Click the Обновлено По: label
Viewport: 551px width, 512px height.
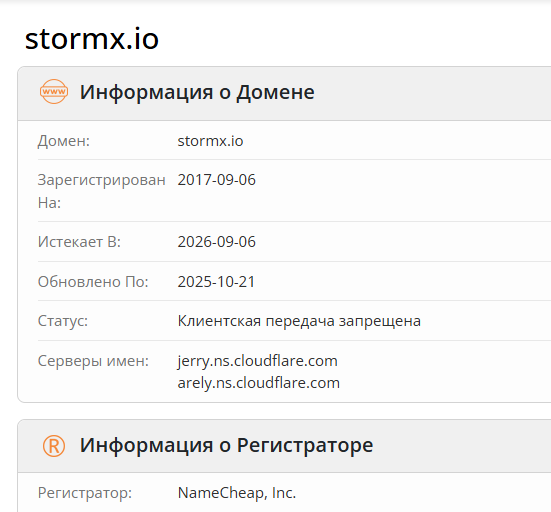(x=93, y=282)
